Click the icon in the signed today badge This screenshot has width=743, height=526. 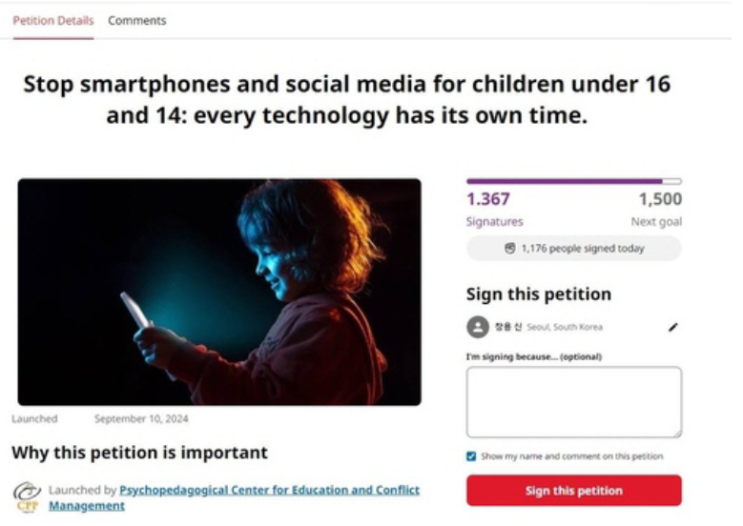(510, 248)
